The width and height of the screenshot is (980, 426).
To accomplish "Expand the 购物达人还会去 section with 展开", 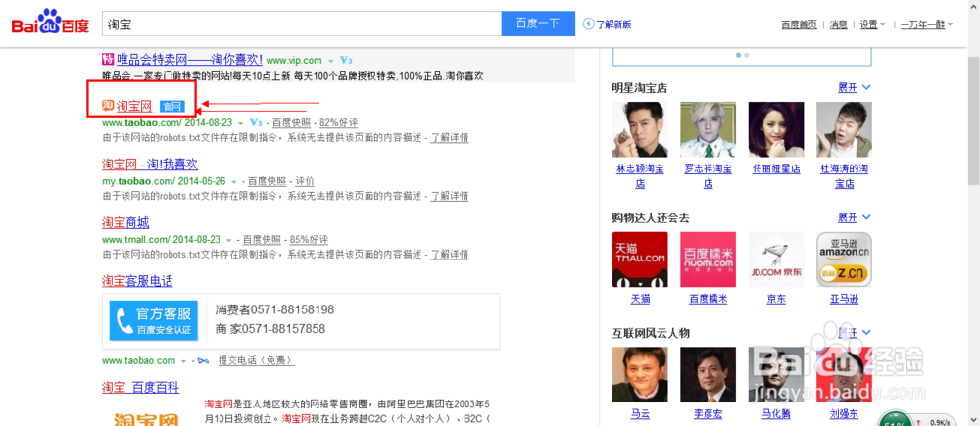I will pos(854,218).
